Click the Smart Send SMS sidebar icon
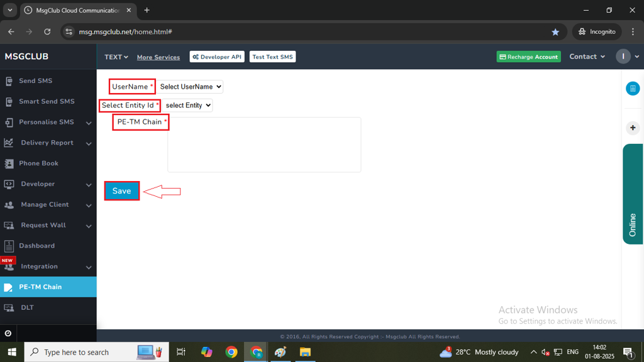This screenshot has height=362, width=644. pos(9,101)
